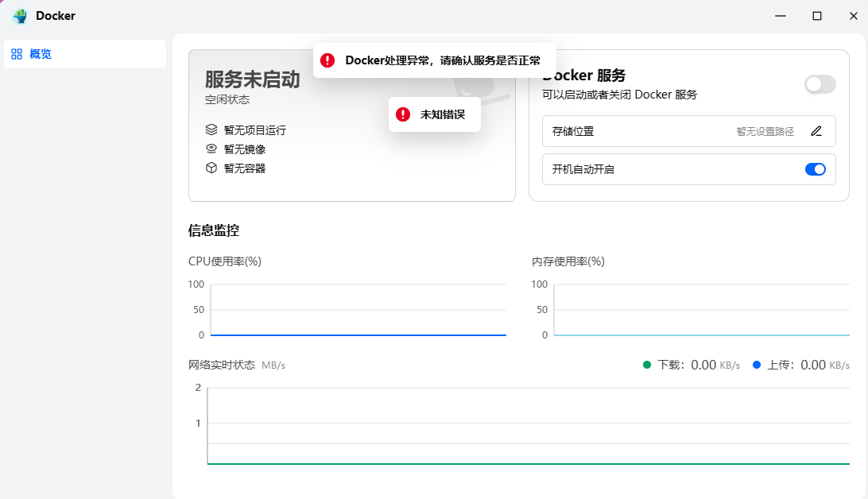Click the red alert icon on Docker处理异常 toast
Image resolution: width=868 pixels, height=499 pixels.
(327, 60)
